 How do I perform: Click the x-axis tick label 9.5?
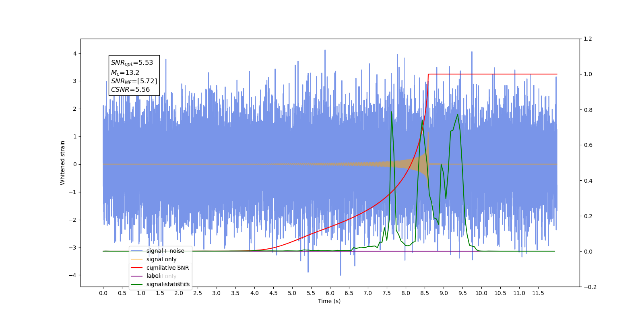462,293
